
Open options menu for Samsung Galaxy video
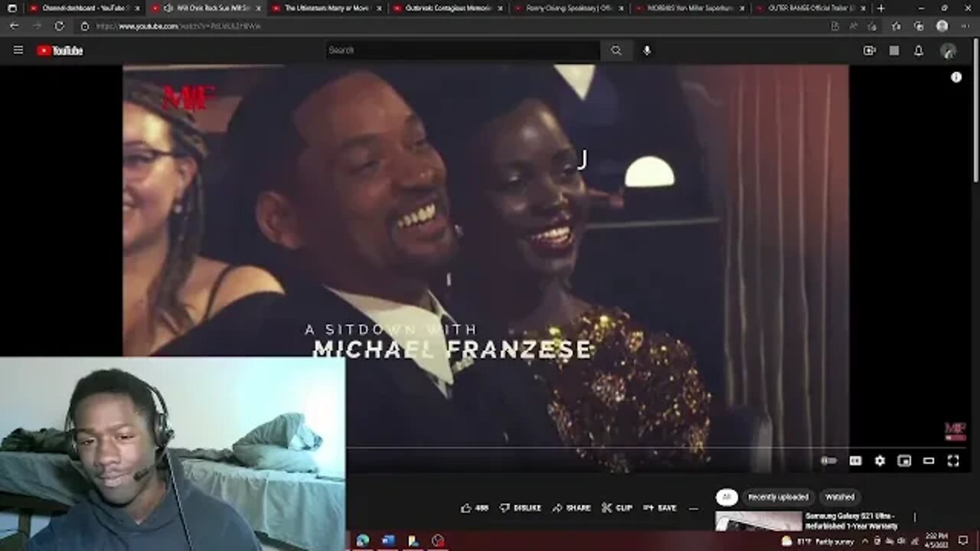(x=914, y=518)
